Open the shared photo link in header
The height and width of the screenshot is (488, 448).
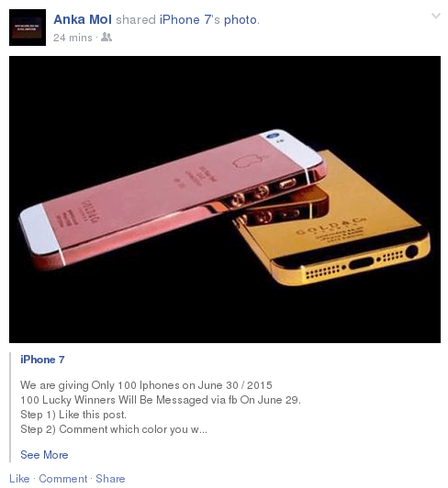(241, 19)
